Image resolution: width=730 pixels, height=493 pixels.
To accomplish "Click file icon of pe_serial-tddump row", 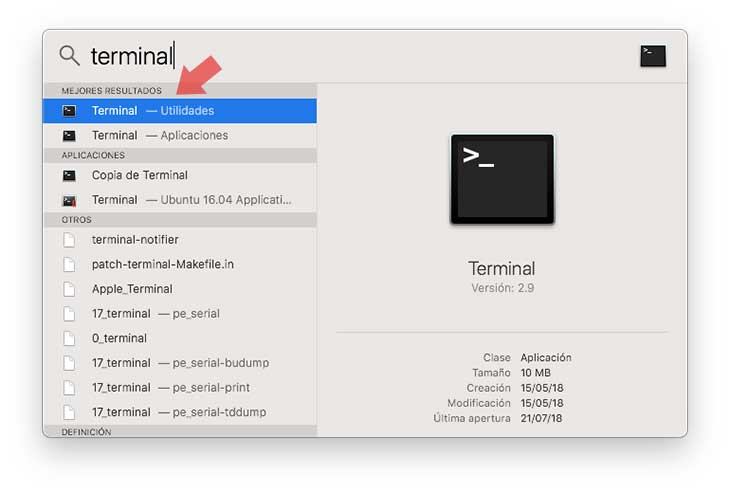I will coord(69,412).
